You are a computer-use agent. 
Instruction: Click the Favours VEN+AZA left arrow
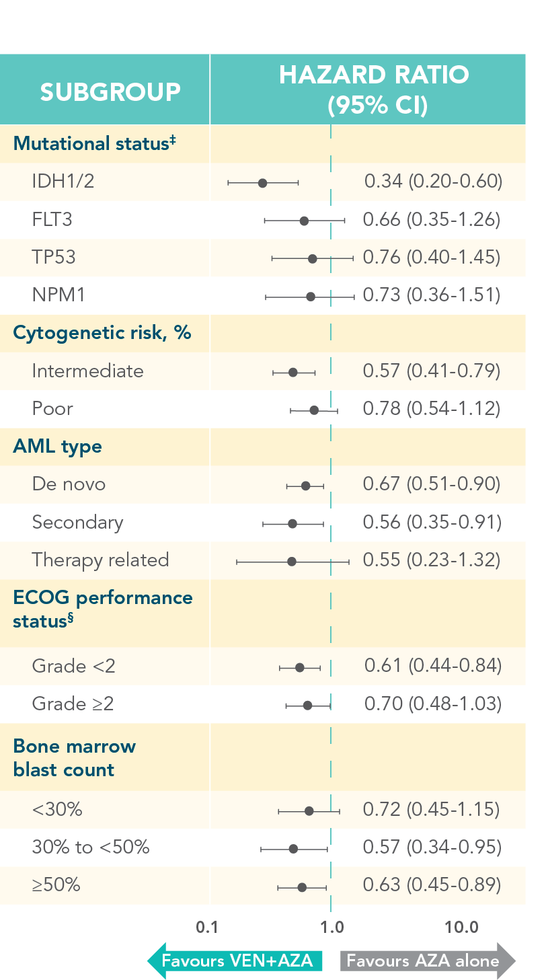[x=235, y=960]
